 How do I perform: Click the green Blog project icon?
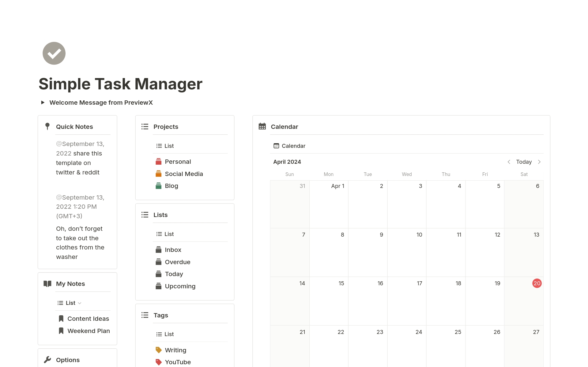(x=158, y=186)
